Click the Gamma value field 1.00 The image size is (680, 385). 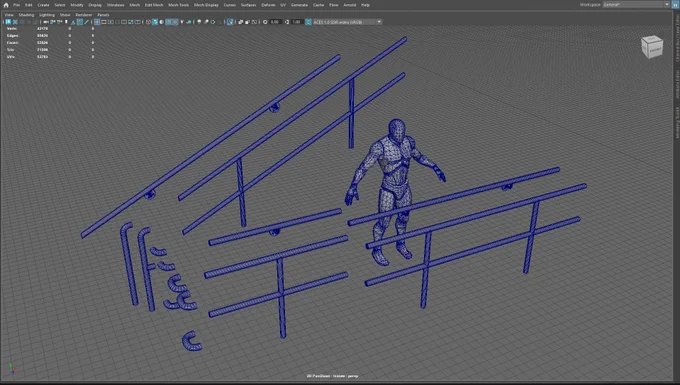coord(297,22)
